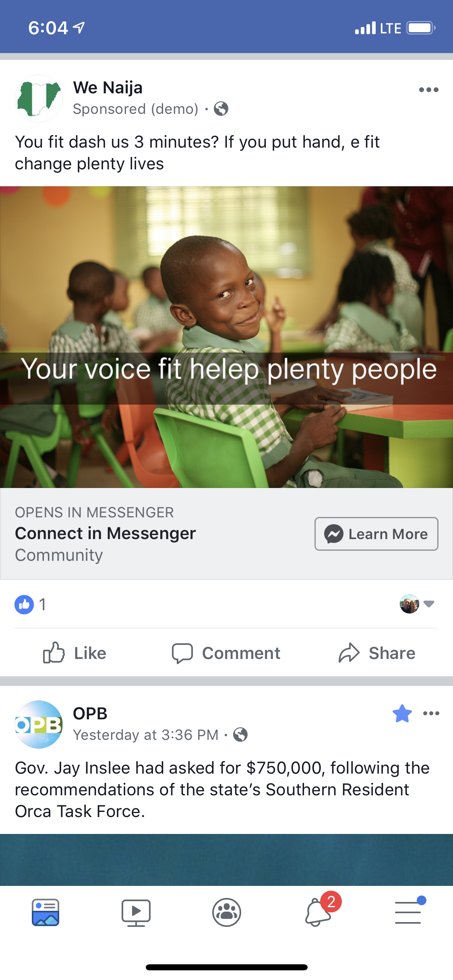Image resolution: width=453 pixels, height=980 pixels.
Task: Comment on the We Naija post
Action: [x=226, y=653]
